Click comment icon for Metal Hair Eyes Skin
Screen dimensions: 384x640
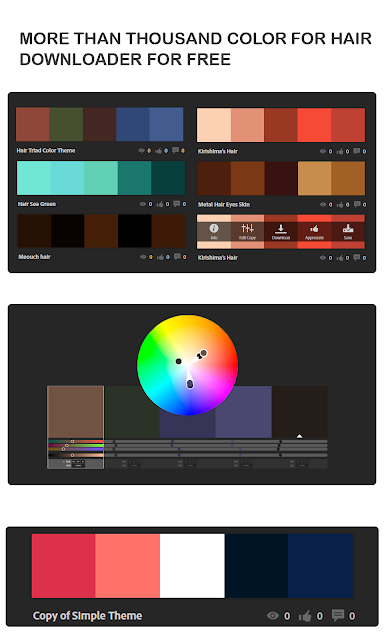[357, 204]
